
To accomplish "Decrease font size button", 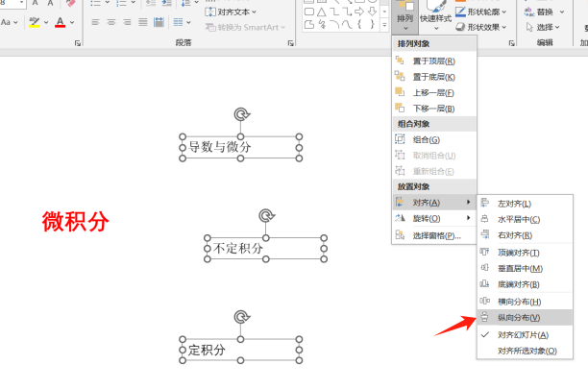I will pos(50,3).
